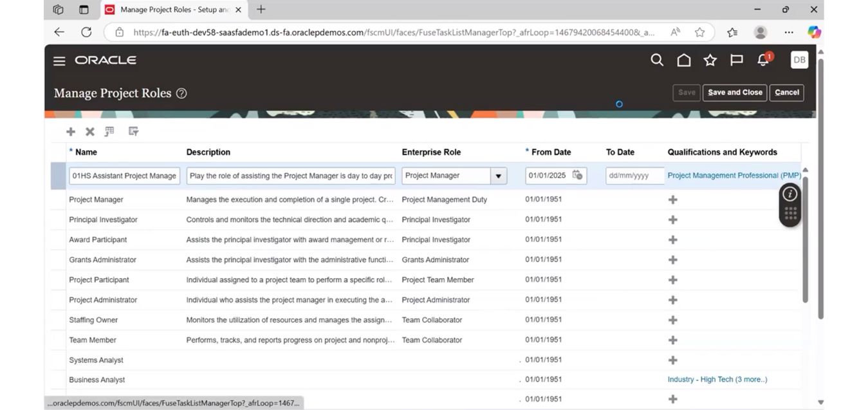Add a new project role row
This screenshot has width=868, height=410.
71,131
